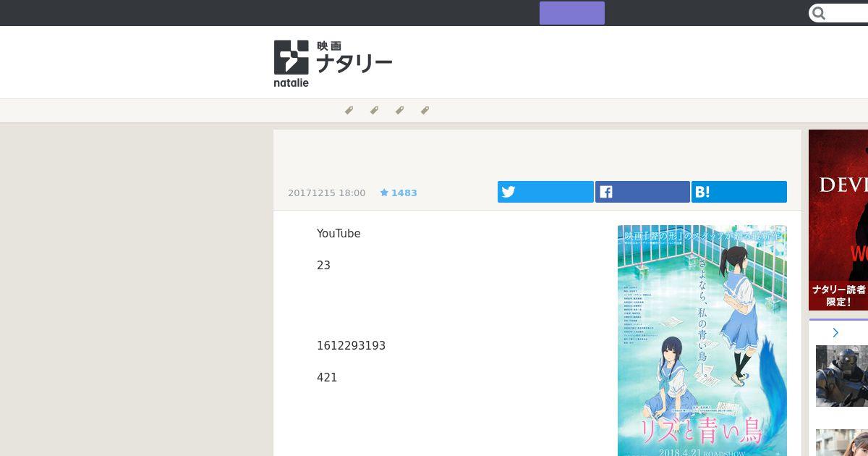
Task: Select the last tag icon in navigation bar
Action: pos(425,111)
